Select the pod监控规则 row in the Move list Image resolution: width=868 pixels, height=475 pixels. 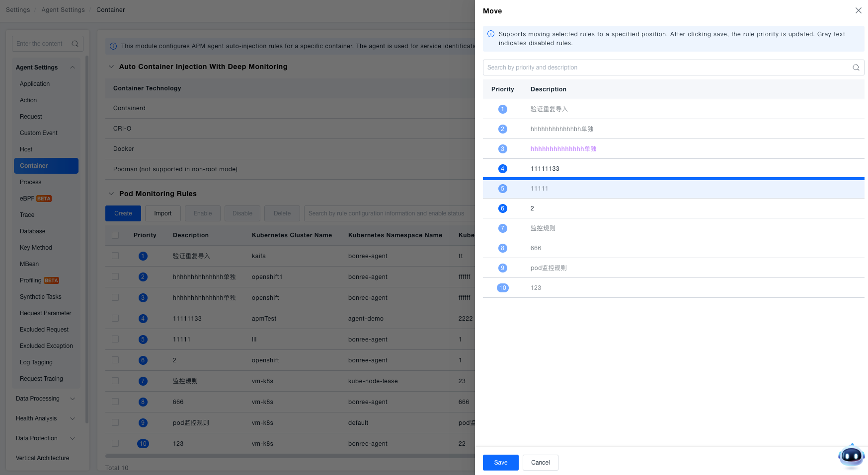click(674, 268)
